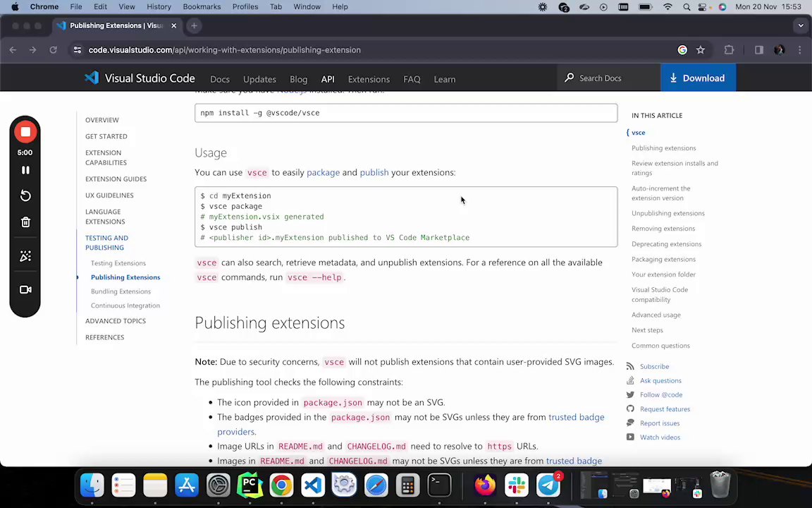Viewport: 812px width, 508px height.
Task: Click the address bar URL
Action: (224, 50)
